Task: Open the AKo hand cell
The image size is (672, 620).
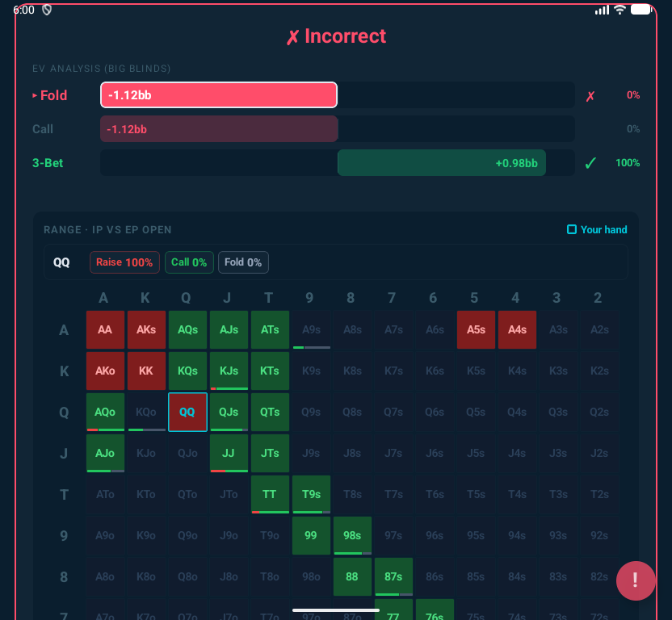Action: click(x=105, y=371)
